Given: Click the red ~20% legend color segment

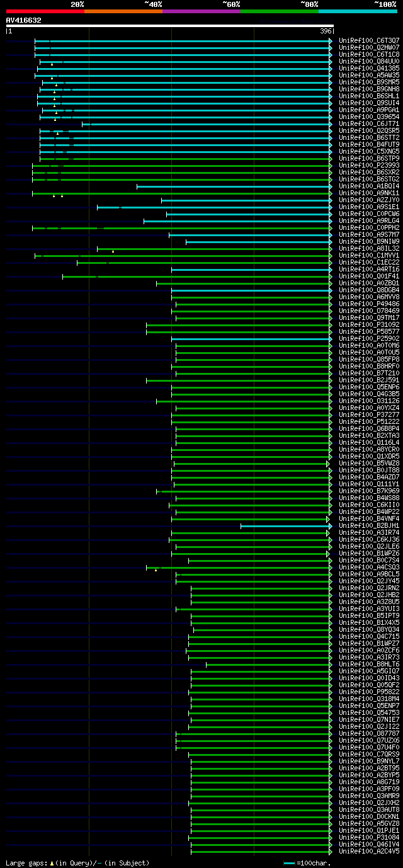Looking at the screenshot, I should (45, 11).
